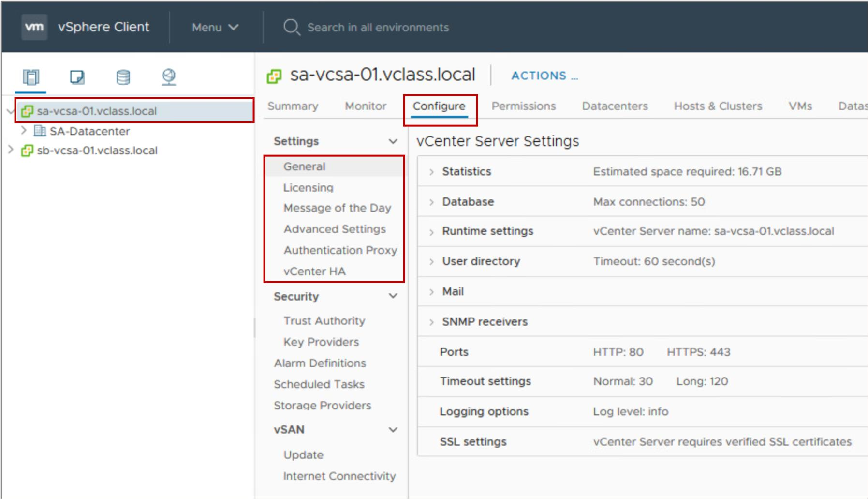
Task: Switch to the Summary tab
Action: pos(293,106)
